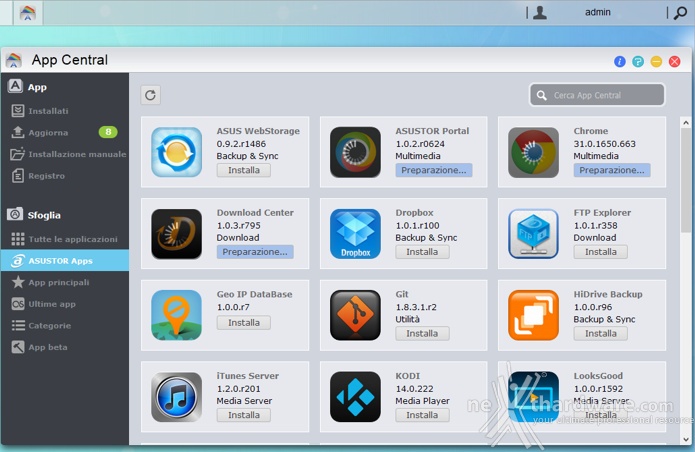Click the Geo IP DataBase app icon
This screenshot has width=695, height=452.
(176, 315)
